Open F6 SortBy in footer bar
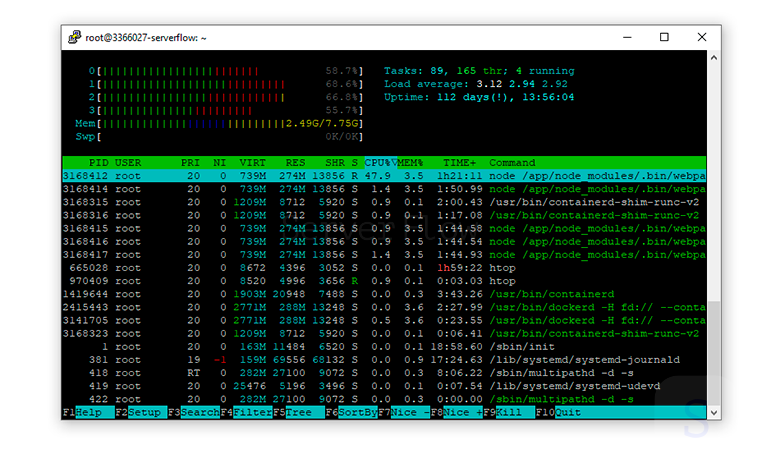 point(351,413)
